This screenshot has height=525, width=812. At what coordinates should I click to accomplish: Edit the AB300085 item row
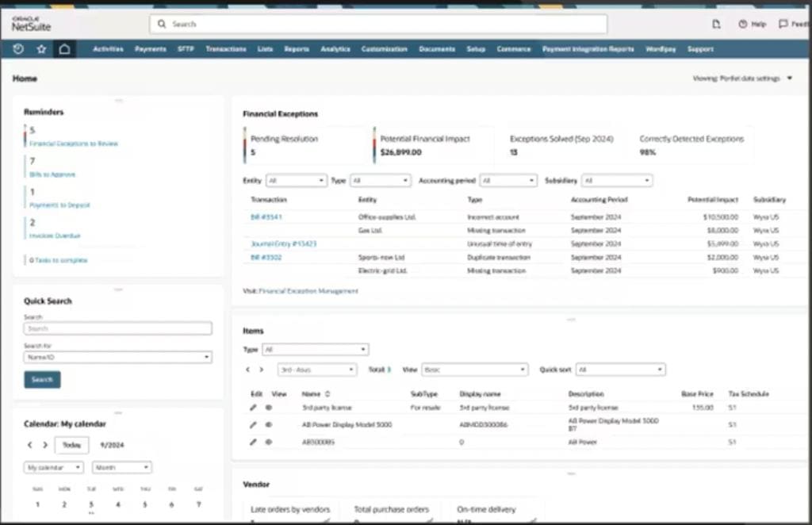pos(253,443)
